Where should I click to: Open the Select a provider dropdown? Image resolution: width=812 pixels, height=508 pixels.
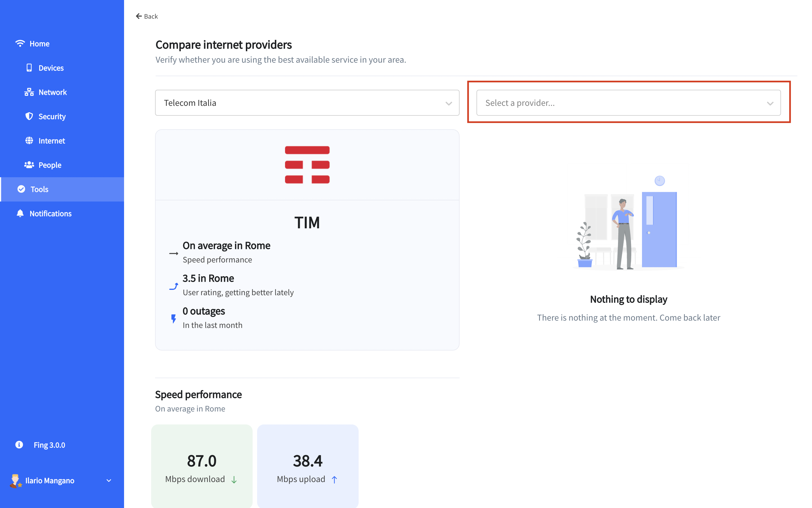[x=628, y=103]
